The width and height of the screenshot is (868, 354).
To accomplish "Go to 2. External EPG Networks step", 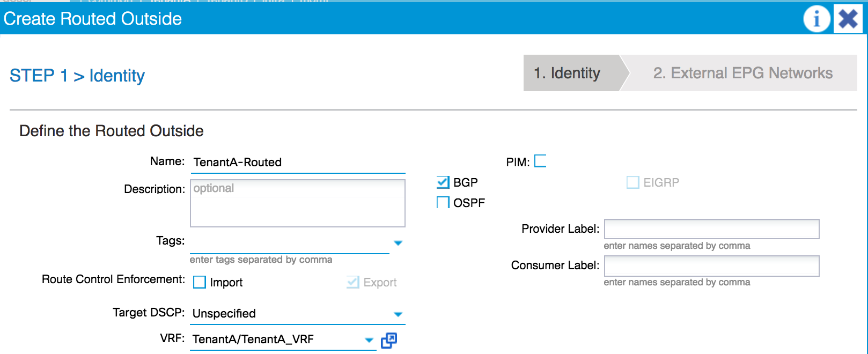I will 742,73.
